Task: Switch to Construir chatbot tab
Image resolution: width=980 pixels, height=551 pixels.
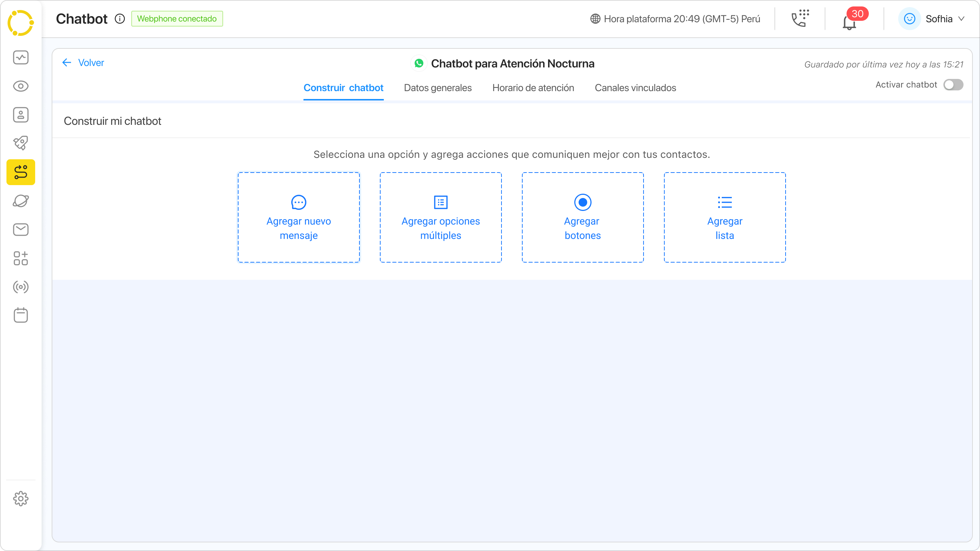Action: point(343,88)
